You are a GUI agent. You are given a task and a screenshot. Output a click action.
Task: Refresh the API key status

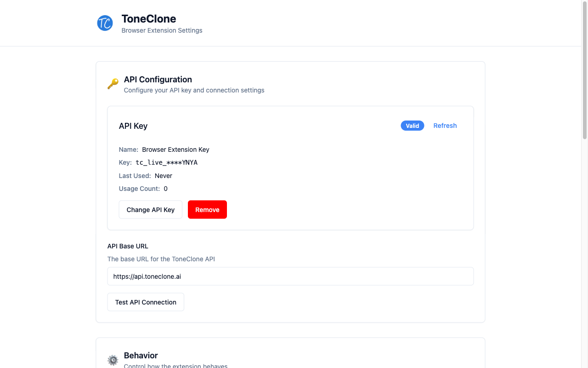tap(445, 126)
